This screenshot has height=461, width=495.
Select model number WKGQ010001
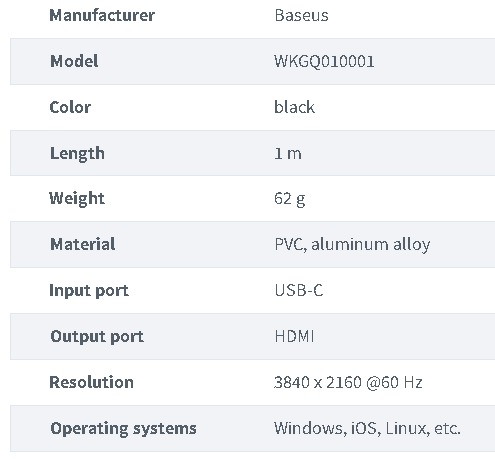pos(324,61)
